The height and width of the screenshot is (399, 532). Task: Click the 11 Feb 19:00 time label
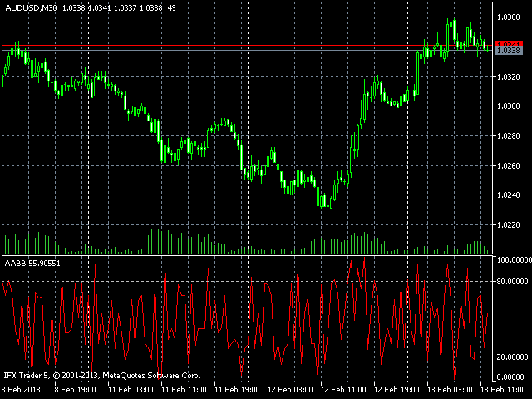tap(237, 389)
